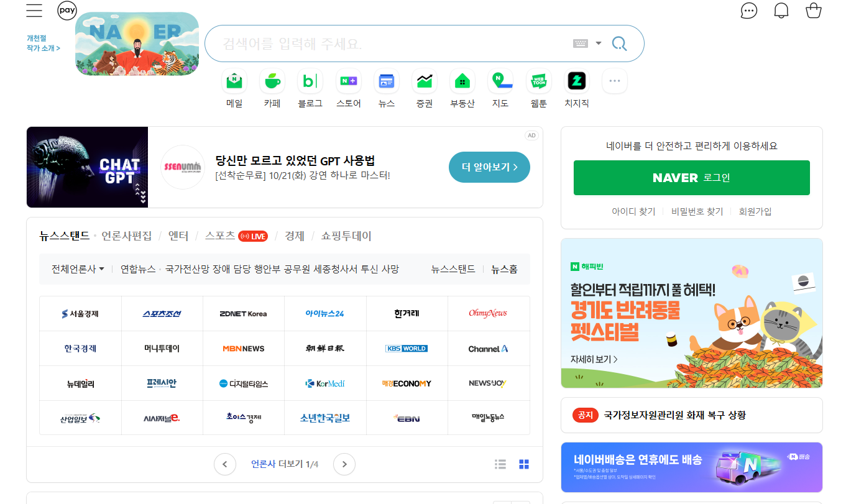Click the Naver holiday doodle logo
The width and height of the screenshot is (846, 504).
tap(137, 44)
